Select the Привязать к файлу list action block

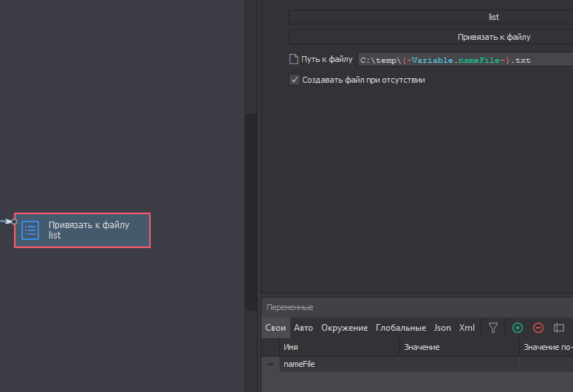(82, 230)
